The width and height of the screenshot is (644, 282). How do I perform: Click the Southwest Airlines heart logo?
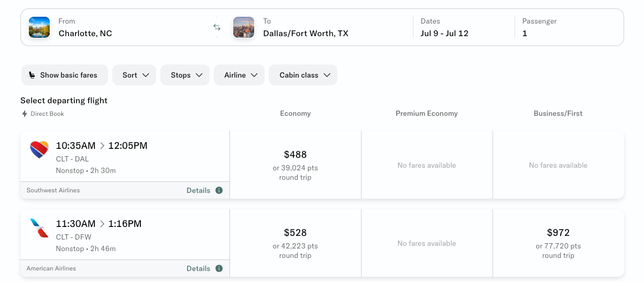[39, 150]
